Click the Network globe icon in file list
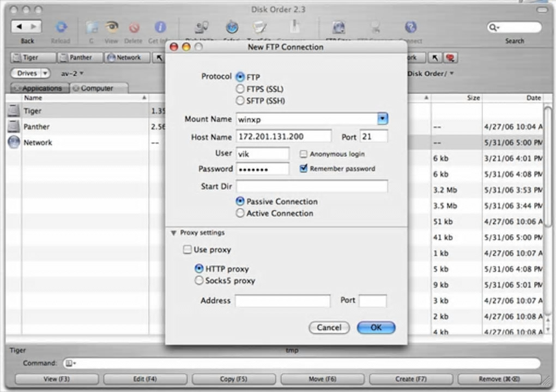556x392 pixels. 14,142
